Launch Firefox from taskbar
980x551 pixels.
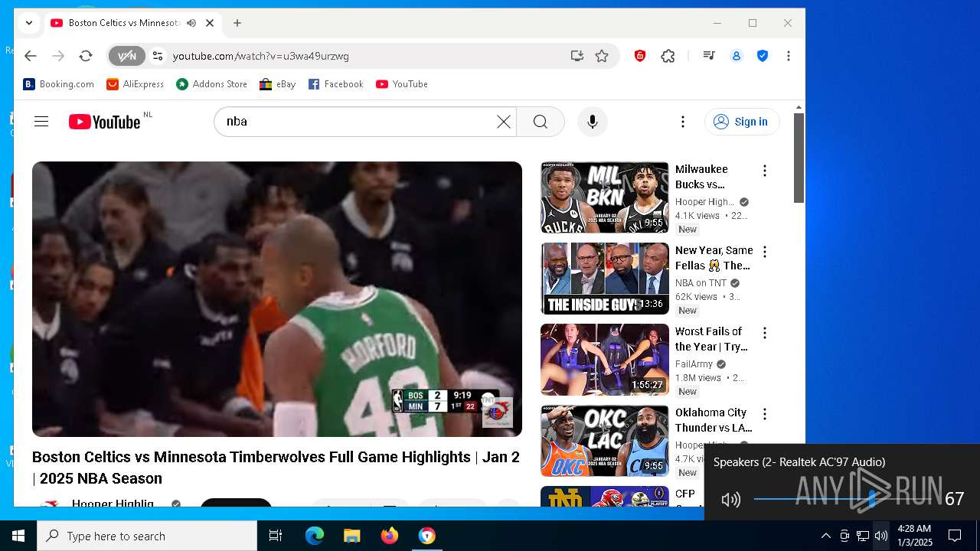tap(389, 536)
